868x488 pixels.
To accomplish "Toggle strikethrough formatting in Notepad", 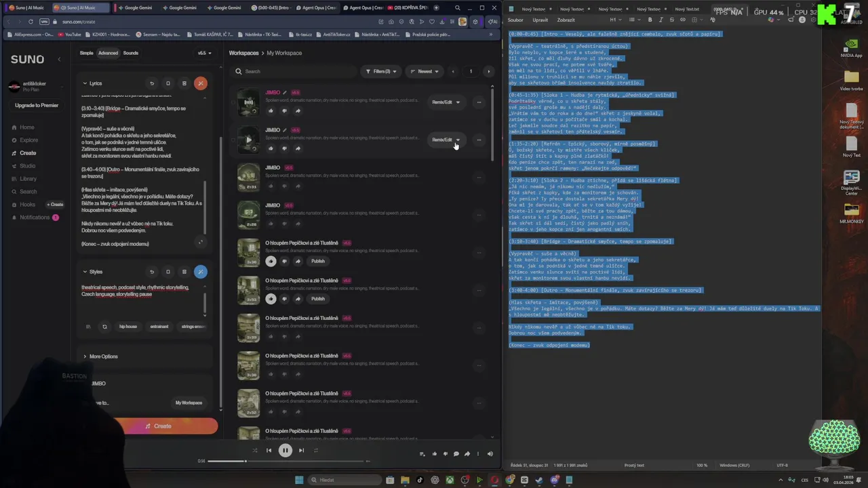I will [671, 20].
